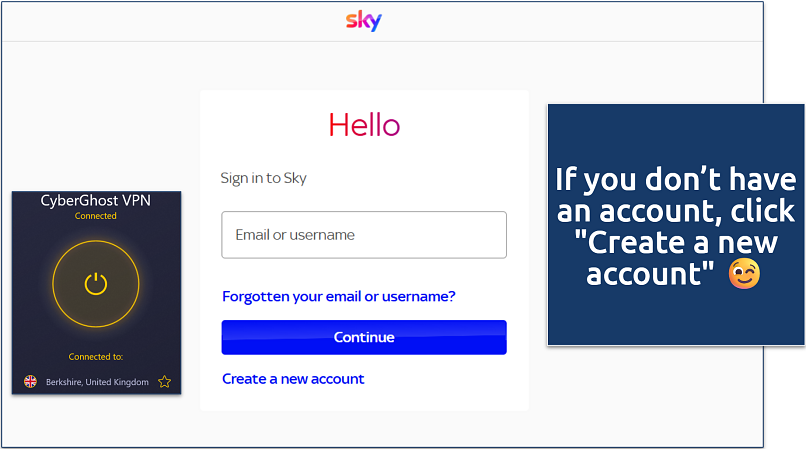This screenshot has height=449, width=806.
Task: Click "an account, click" callout line
Action: pyautogui.click(x=676, y=211)
